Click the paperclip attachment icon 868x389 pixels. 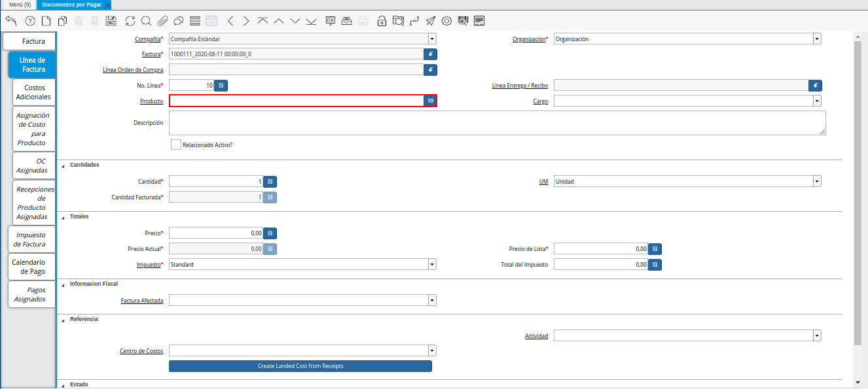tap(162, 21)
